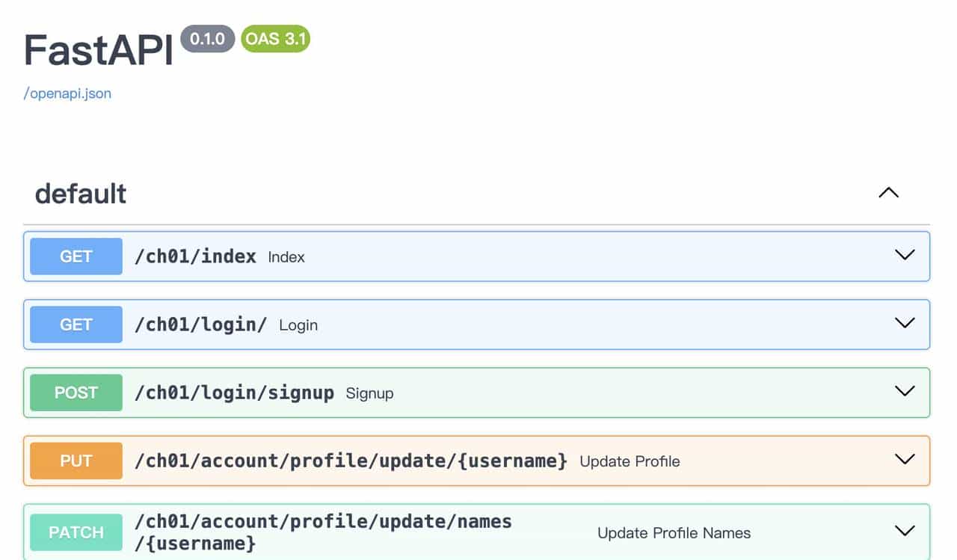
Task: Click the Login operation summary text
Action: [x=298, y=325]
